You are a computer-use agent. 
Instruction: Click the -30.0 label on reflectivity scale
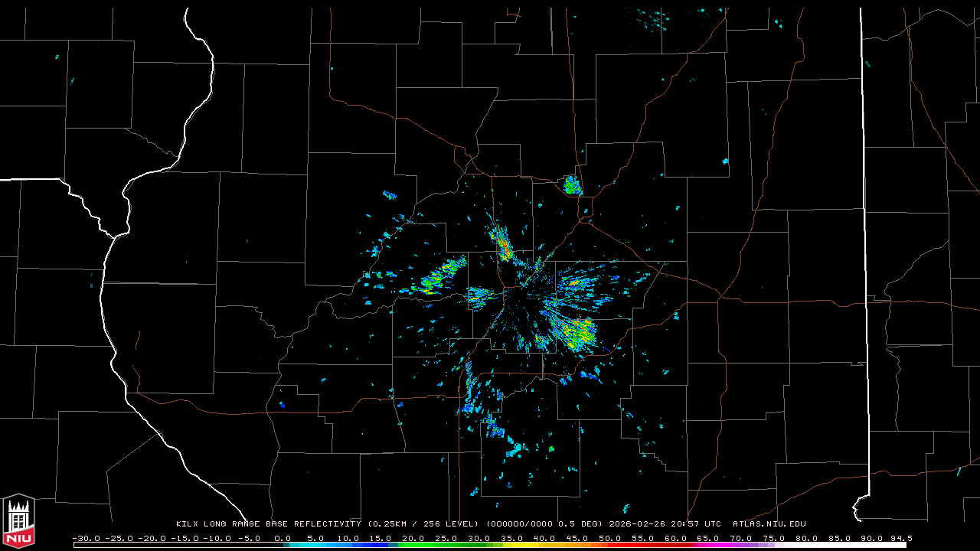87,538
